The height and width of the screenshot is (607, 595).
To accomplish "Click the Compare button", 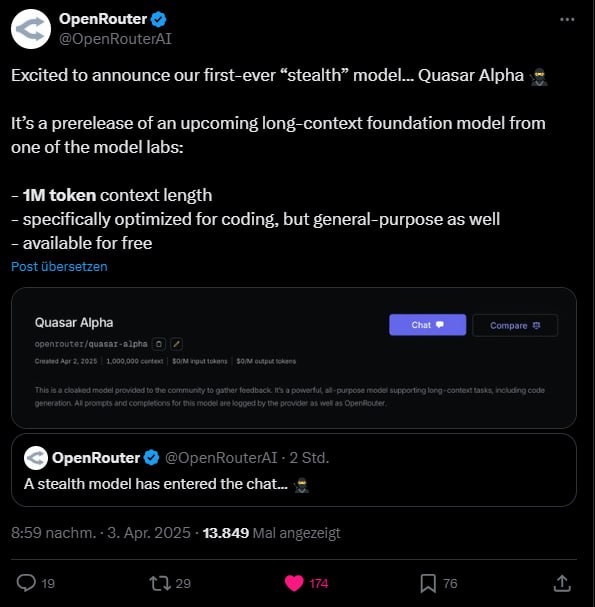I will (515, 326).
